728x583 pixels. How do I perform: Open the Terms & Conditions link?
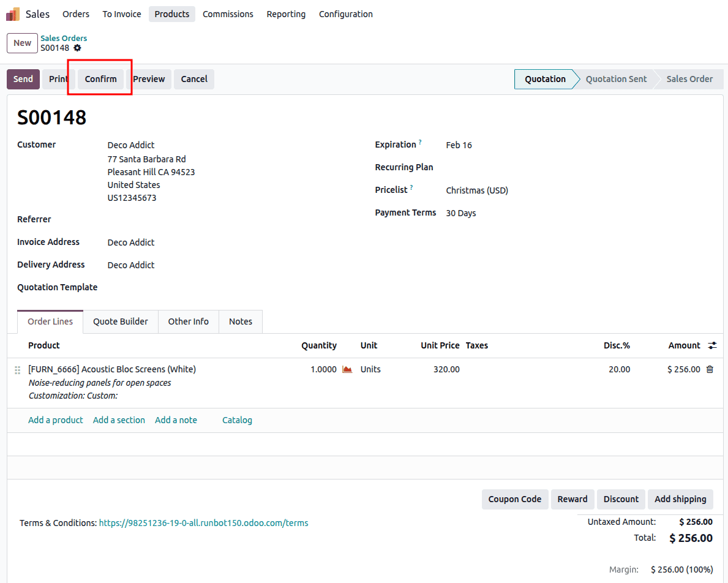(203, 522)
